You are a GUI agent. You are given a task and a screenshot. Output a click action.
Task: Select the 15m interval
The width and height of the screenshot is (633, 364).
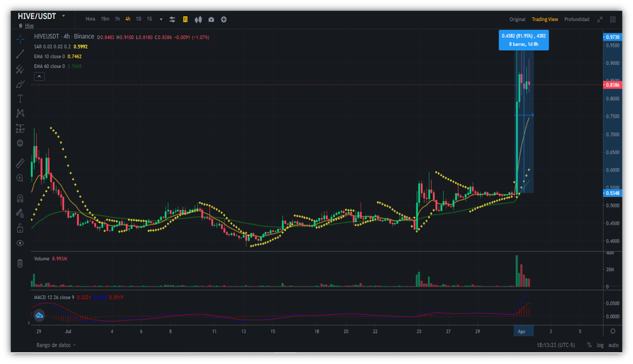click(x=105, y=19)
